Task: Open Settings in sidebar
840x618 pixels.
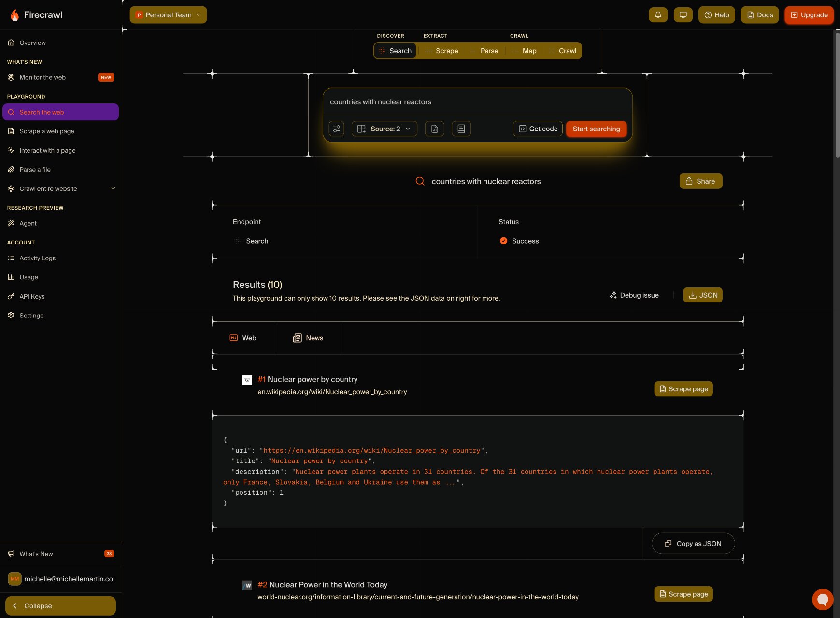Action: click(61, 316)
